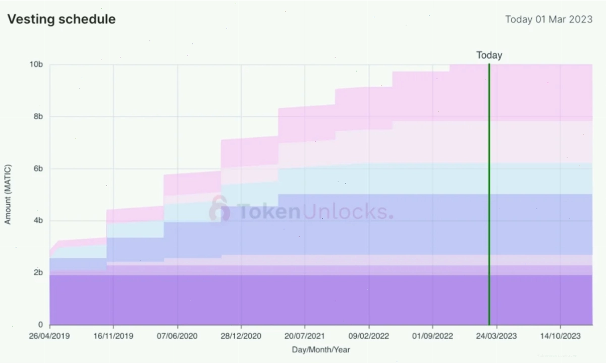This screenshot has width=606, height=364.
Task: Click the 6b y-axis value label
Action: pyautogui.click(x=38, y=168)
